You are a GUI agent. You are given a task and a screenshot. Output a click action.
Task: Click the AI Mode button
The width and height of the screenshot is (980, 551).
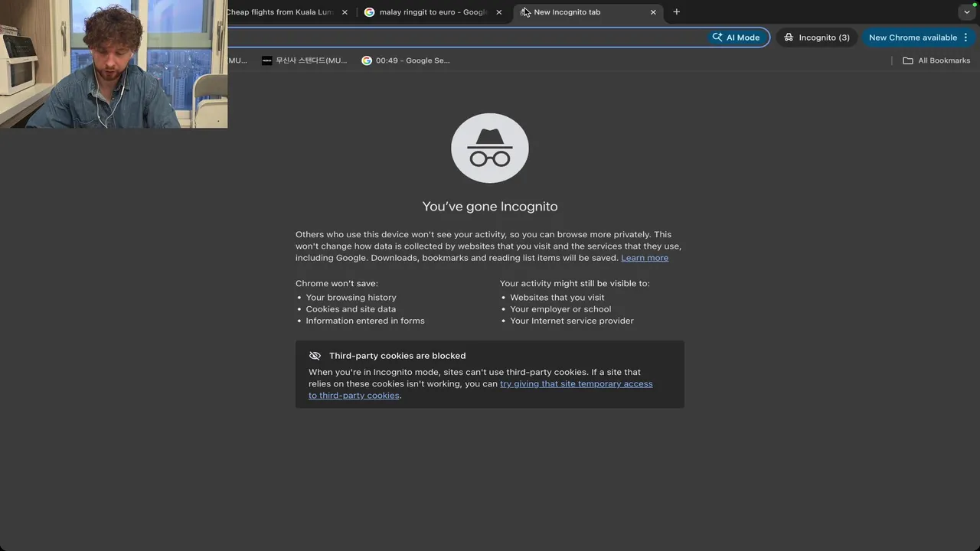(737, 37)
